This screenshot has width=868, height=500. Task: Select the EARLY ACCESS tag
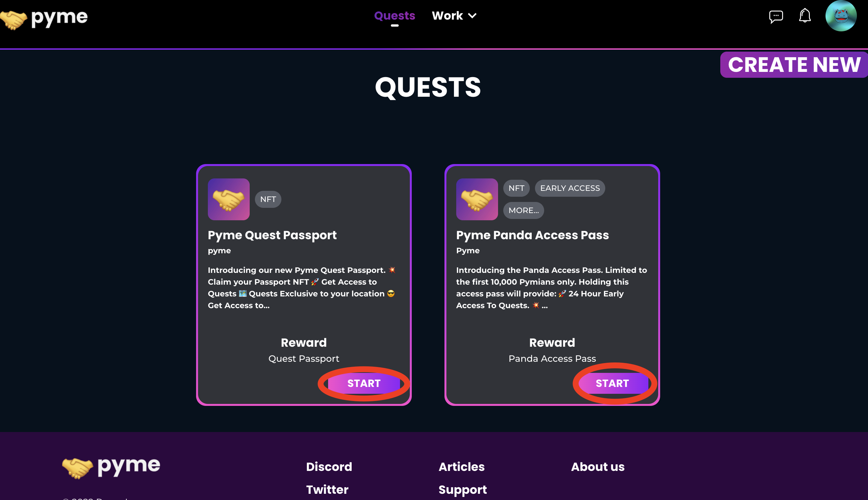point(570,188)
